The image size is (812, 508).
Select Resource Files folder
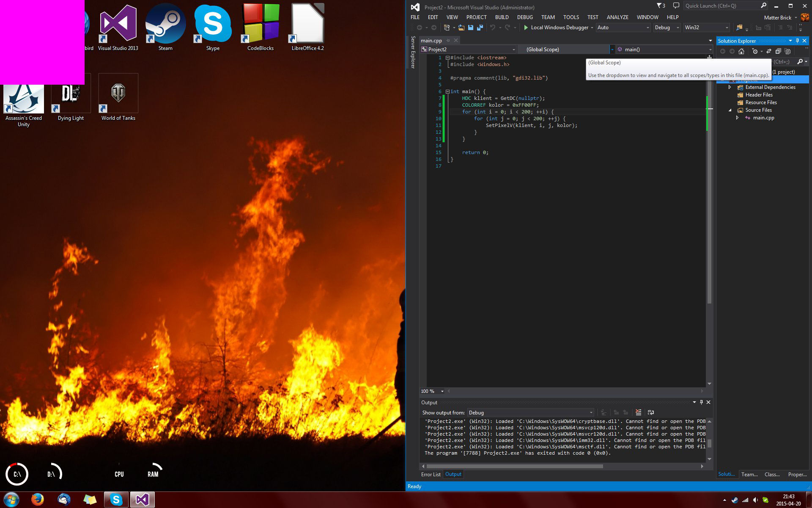[x=761, y=102]
